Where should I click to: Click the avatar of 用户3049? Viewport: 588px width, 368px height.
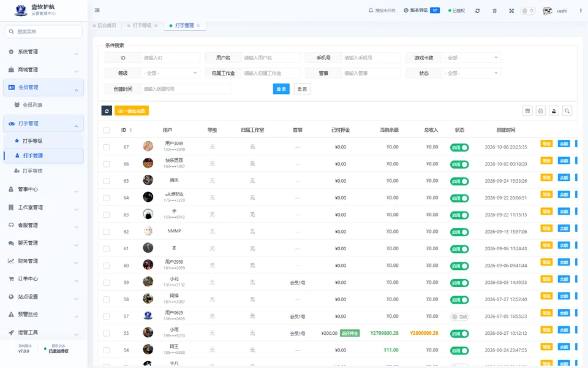(148, 146)
